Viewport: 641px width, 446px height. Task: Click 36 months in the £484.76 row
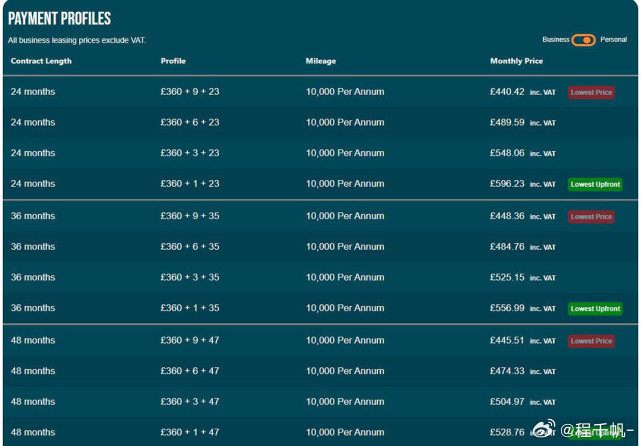point(33,247)
